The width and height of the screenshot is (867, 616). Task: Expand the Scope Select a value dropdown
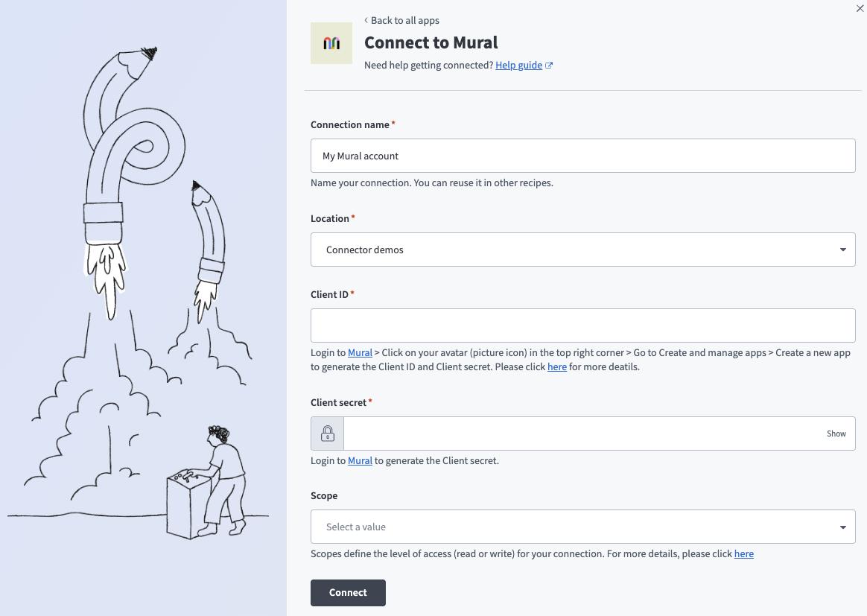[574, 527]
